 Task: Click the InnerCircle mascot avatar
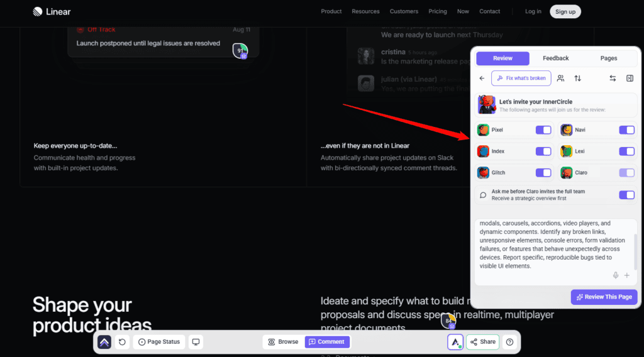click(x=487, y=104)
